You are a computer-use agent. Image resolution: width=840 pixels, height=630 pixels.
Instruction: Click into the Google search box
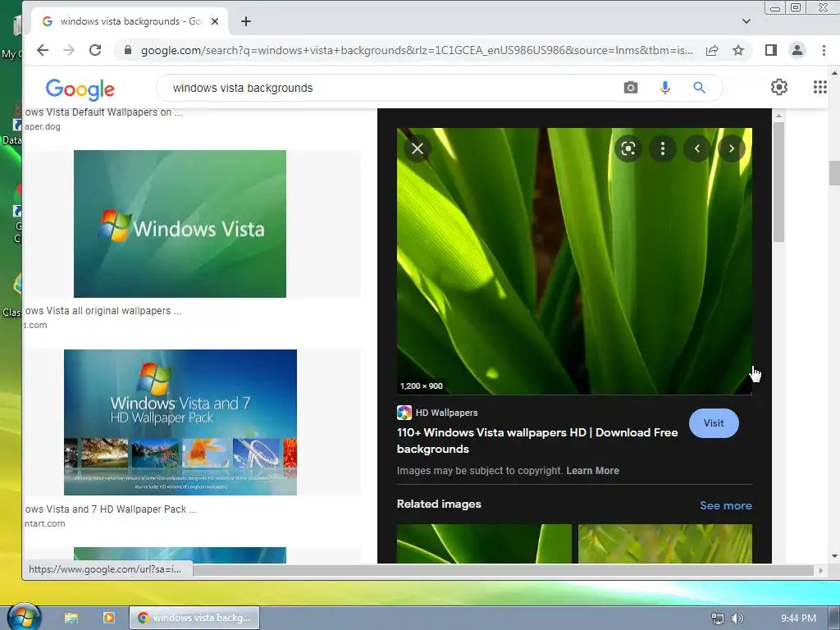(391, 88)
